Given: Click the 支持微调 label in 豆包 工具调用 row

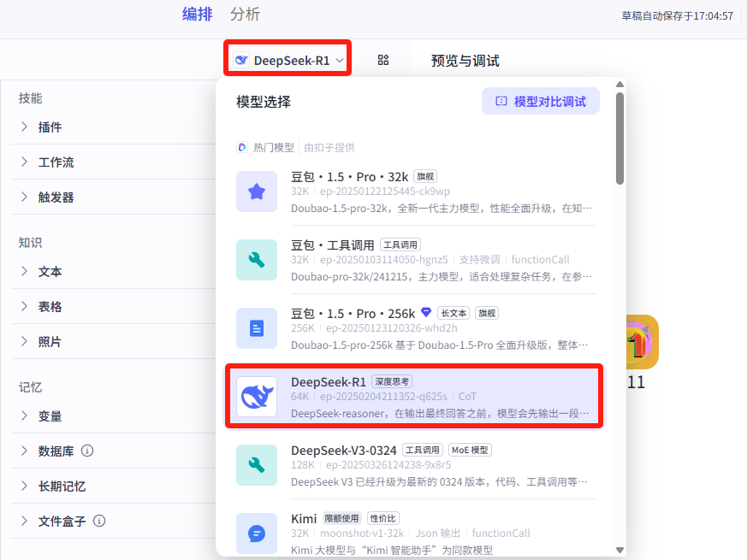Looking at the screenshot, I should point(479,260).
